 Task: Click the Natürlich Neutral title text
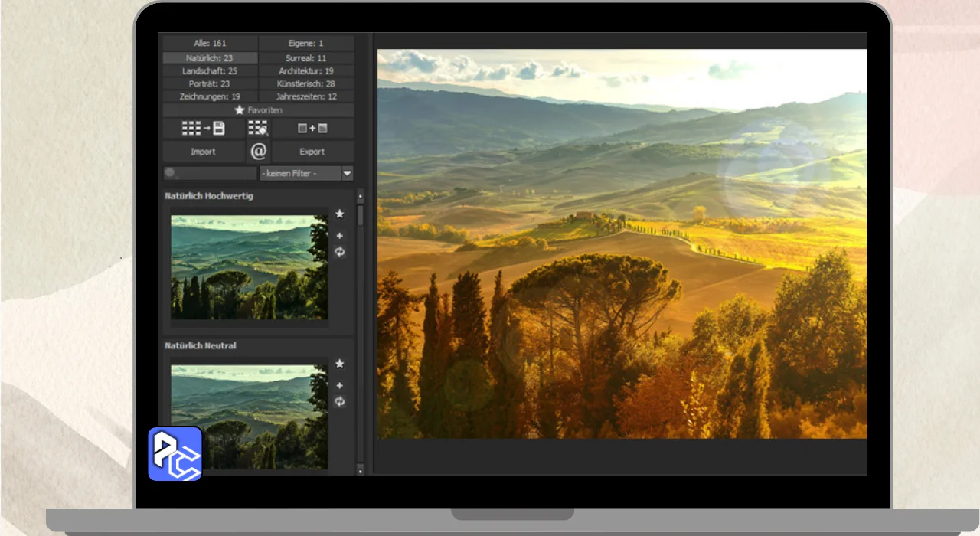coord(201,346)
